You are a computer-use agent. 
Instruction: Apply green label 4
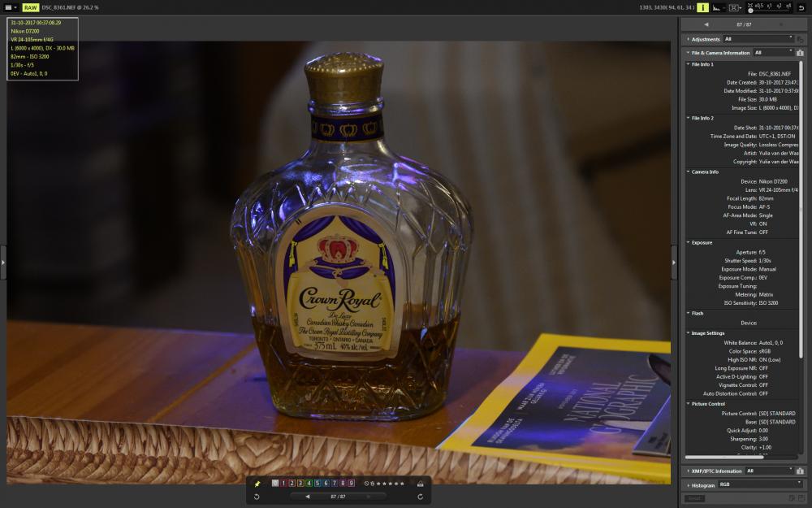pyautogui.click(x=309, y=483)
